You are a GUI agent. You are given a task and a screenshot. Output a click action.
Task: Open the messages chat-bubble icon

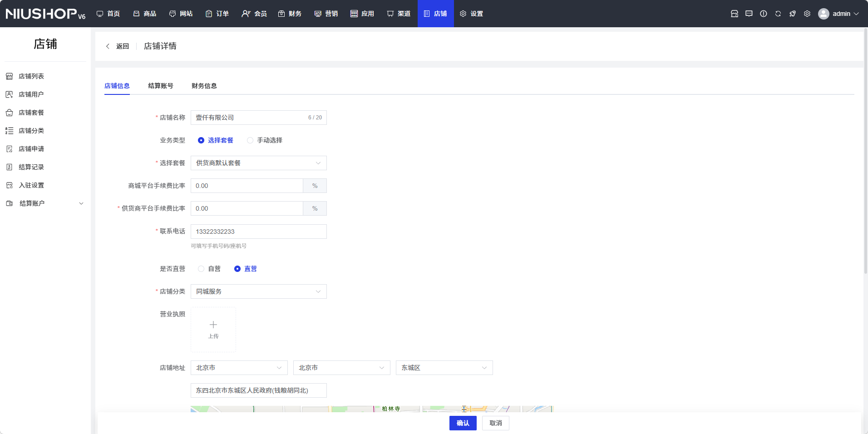tap(749, 14)
